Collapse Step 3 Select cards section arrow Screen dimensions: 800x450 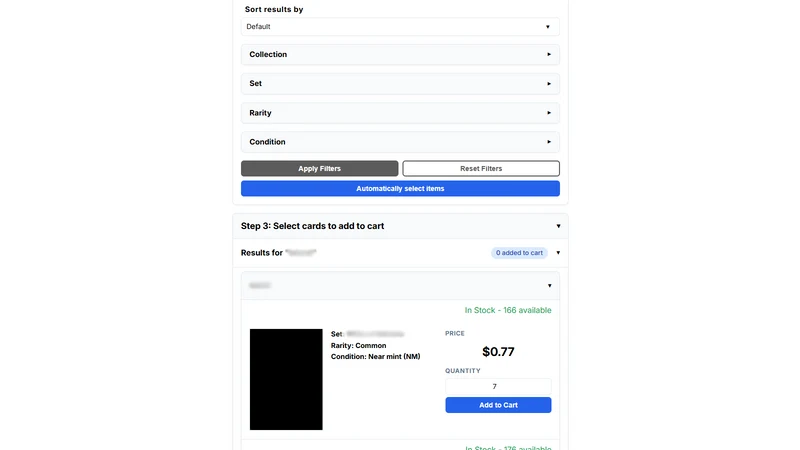pyautogui.click(x=558, y=226)
